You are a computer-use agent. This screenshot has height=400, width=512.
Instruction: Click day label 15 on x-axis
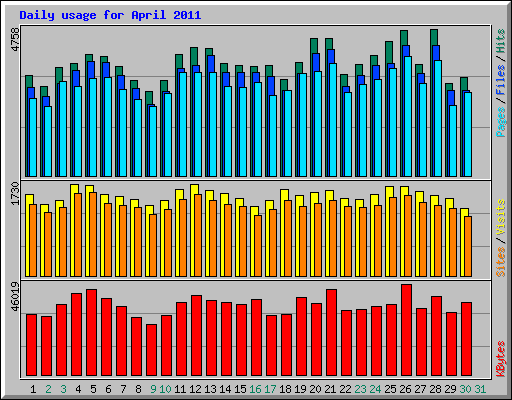240,389
